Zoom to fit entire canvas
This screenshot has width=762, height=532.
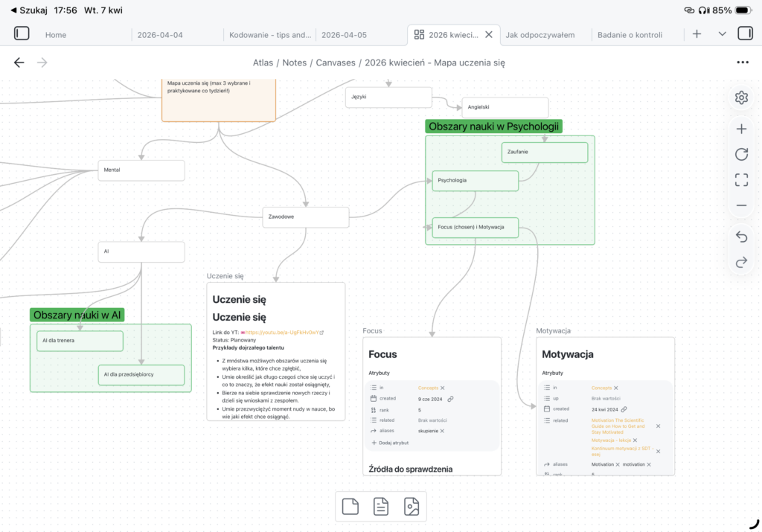pos(741,179)
